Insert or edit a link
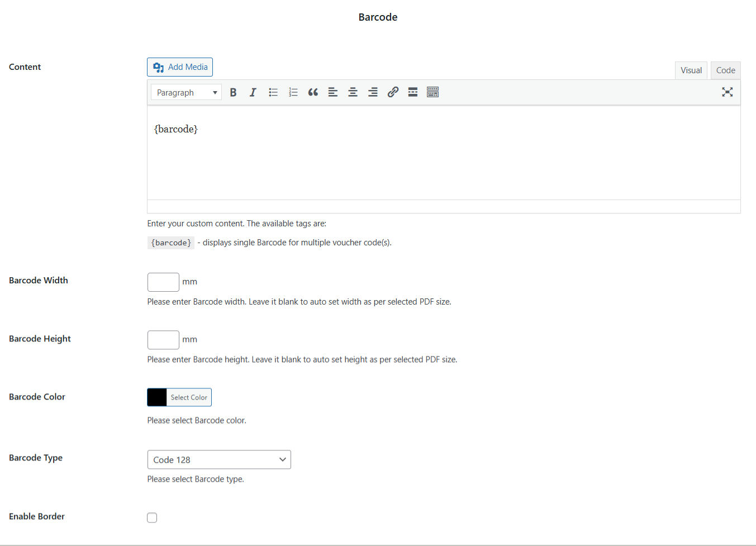The image size is (756, 546). 393,92
